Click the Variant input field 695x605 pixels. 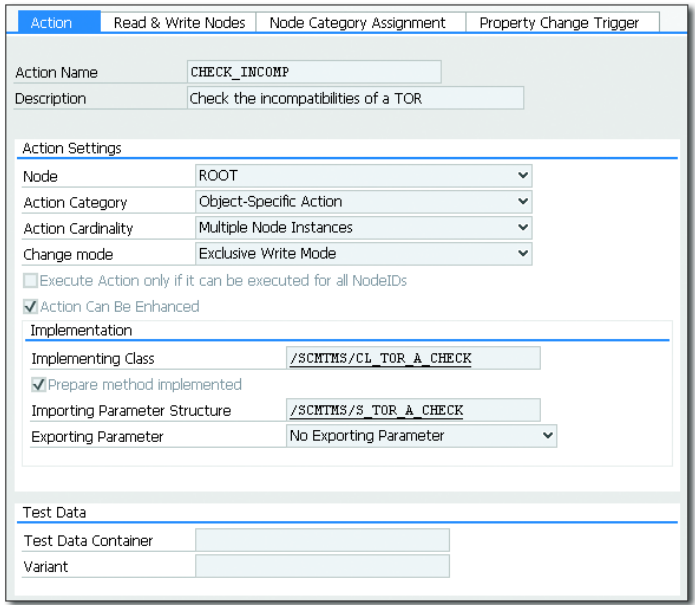point(321,566)
